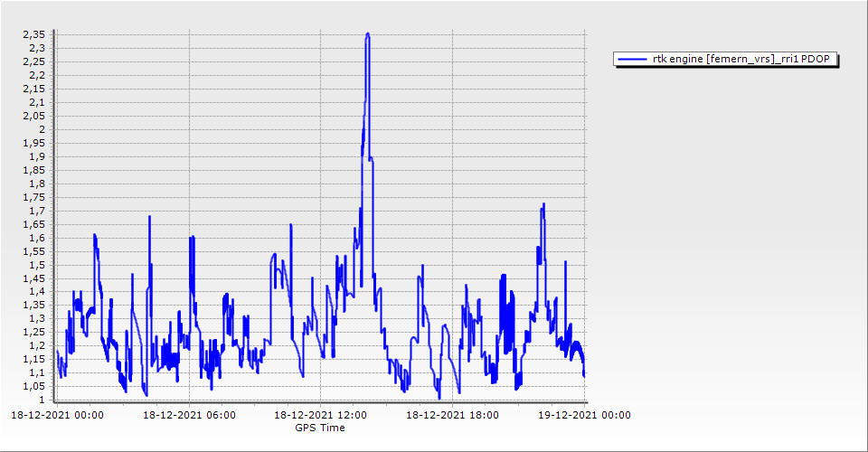Select the 1,5 y-axis tick label

pyautogui.click(x=35, y=265)
